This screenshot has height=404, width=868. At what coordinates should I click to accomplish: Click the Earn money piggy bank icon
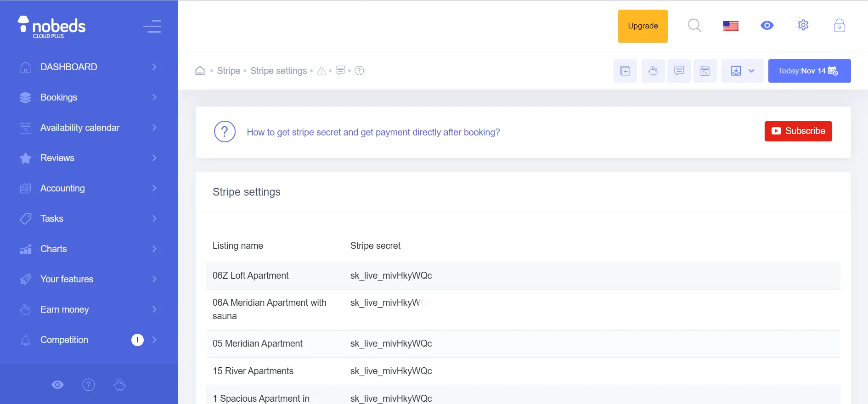(26, 309)
